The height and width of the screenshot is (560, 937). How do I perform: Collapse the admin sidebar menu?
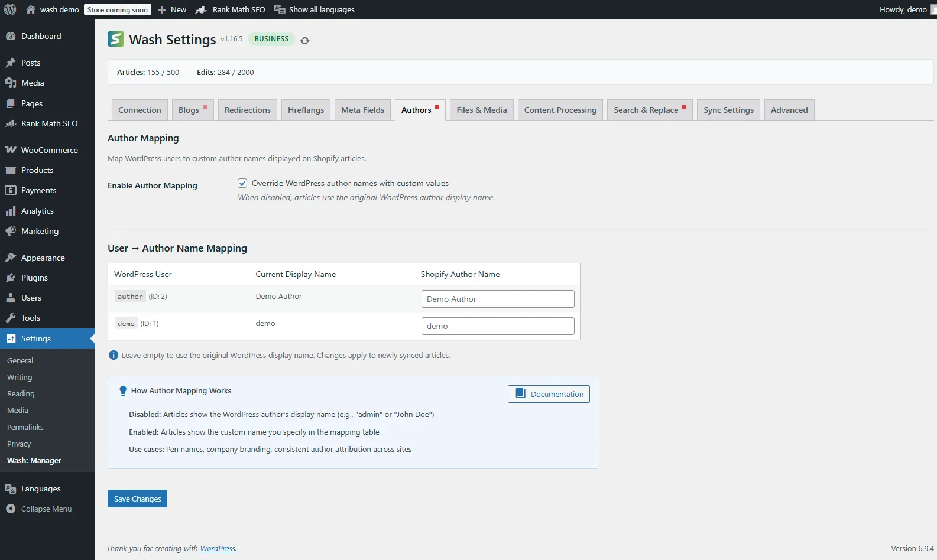coord(47,509)
